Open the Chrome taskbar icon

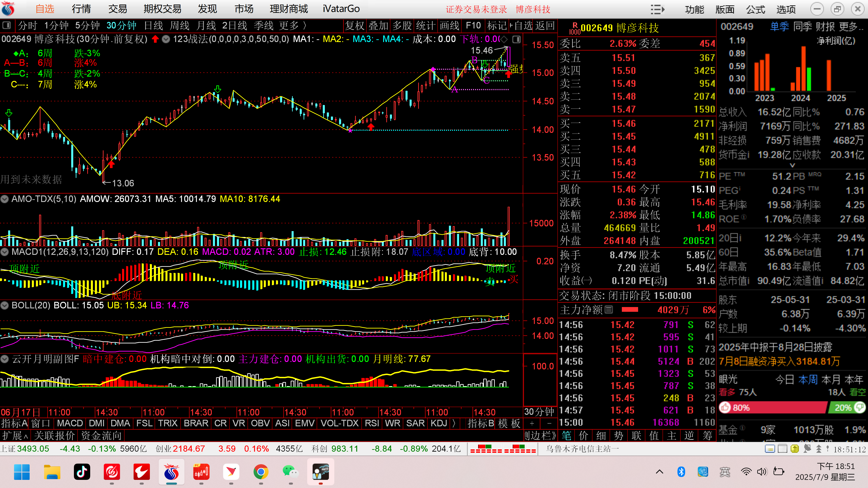261,472
